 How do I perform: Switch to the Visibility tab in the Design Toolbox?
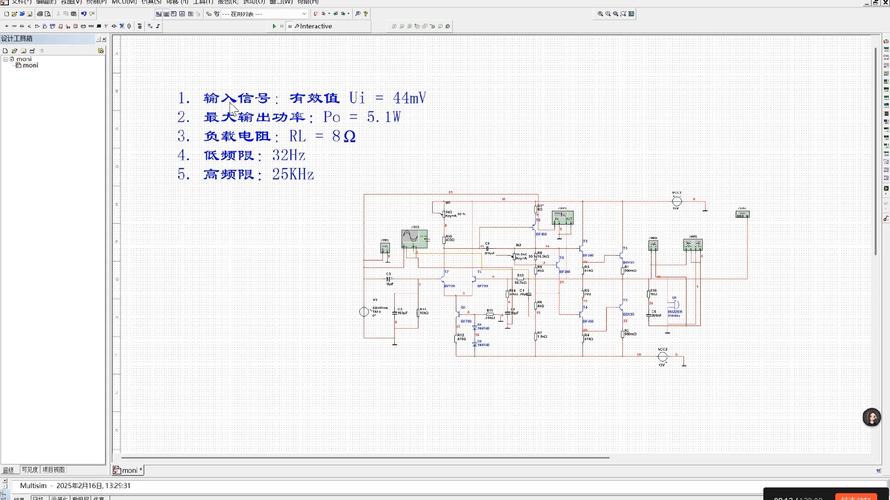point(30,469)
